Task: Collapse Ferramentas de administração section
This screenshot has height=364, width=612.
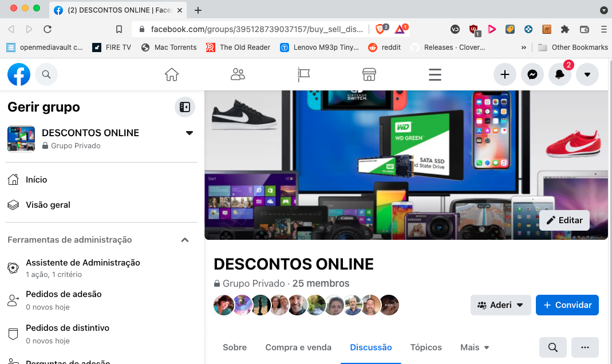Action: click(185, 240)
